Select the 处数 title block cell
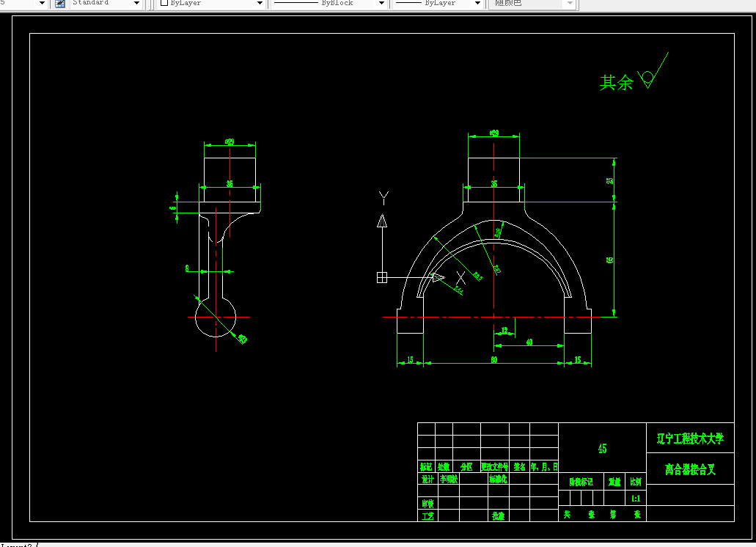Viewport: 756px width, 547px height. click(444, 466)
